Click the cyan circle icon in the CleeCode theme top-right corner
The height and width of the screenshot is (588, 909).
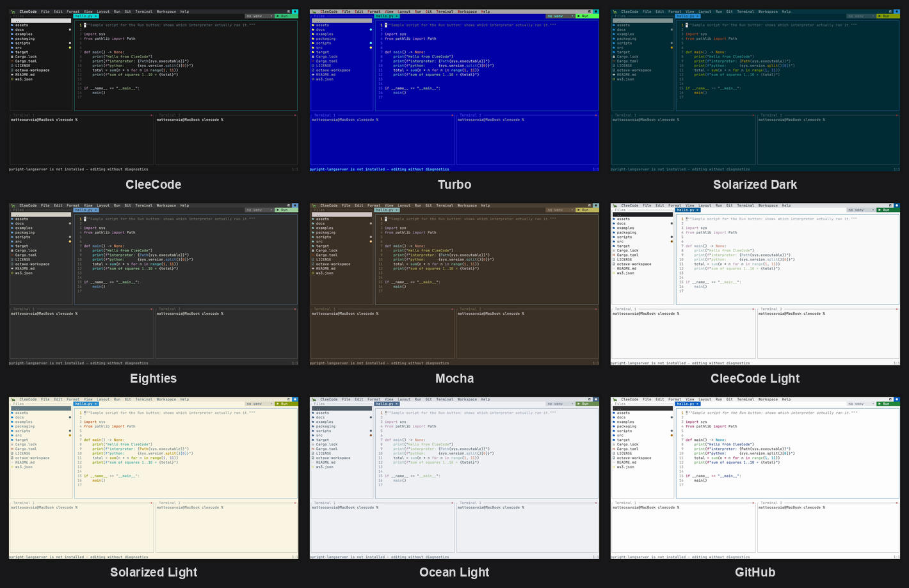[295, 12]
